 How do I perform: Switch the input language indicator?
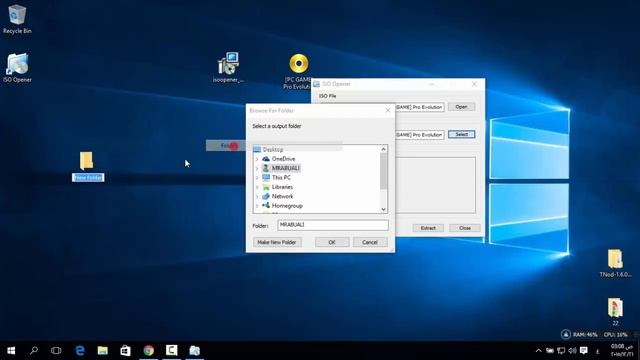pyautogui.click(x=598, y=351)
